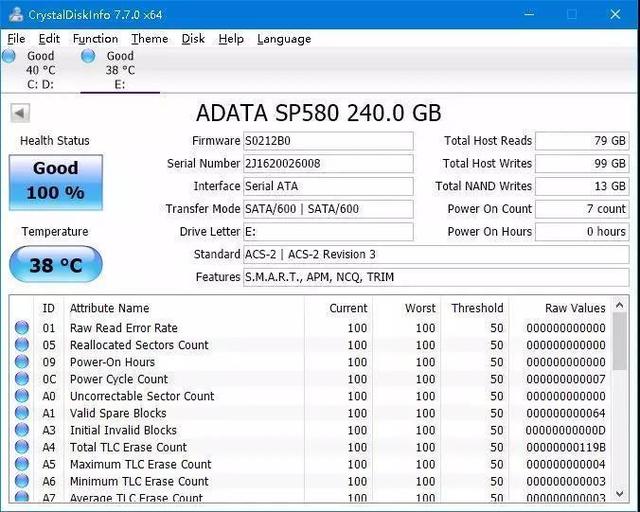Click the Current column header
640x512 pixels.
(338, 308)
